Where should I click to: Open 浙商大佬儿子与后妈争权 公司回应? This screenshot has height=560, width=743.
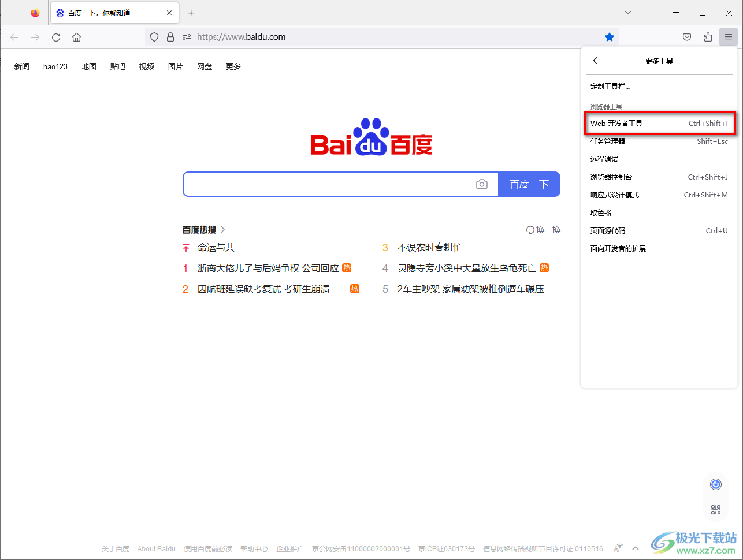(x=268, y=268)
